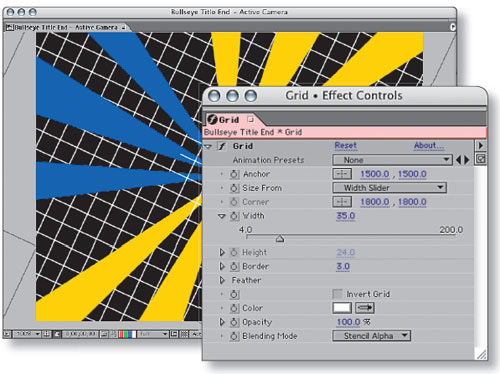Image resolution: width=500 pixels, height=374 pixels.
Task: Click the Anchor X value 1500.0
Action: (x=375, y=174)
